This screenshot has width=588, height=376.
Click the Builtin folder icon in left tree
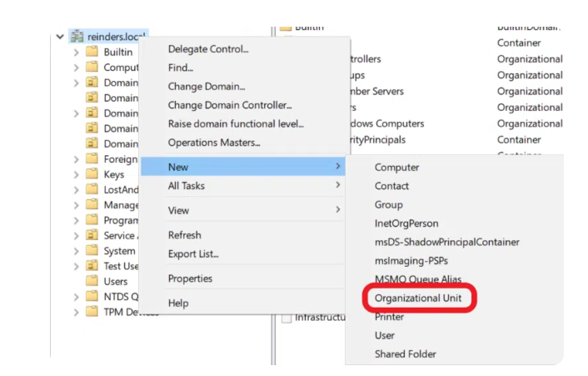[x=92, y=53]
